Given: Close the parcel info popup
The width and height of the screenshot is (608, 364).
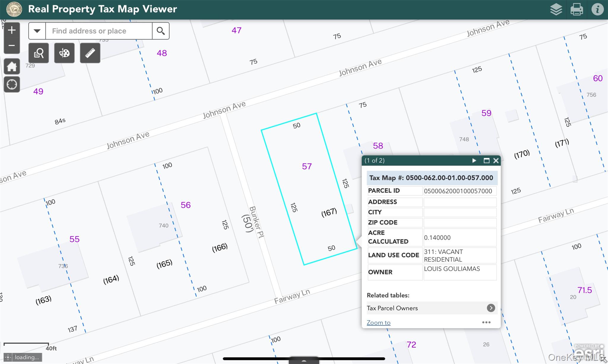Looking at the screenshot, I should [496, 160].
